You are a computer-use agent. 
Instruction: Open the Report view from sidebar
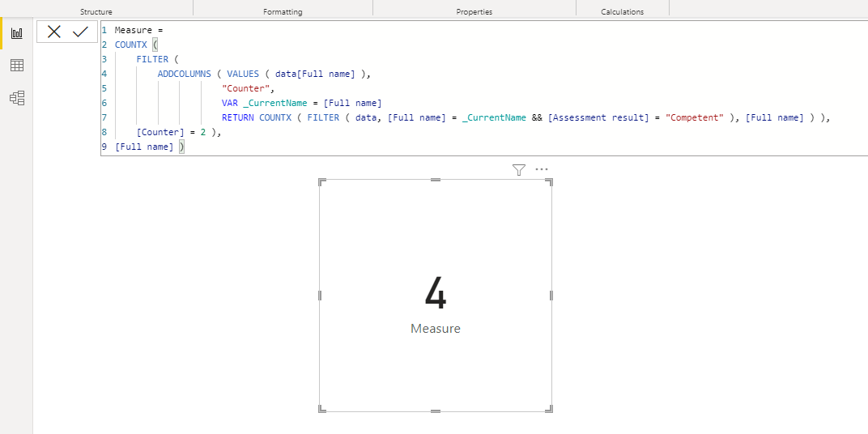coord(17,33)
